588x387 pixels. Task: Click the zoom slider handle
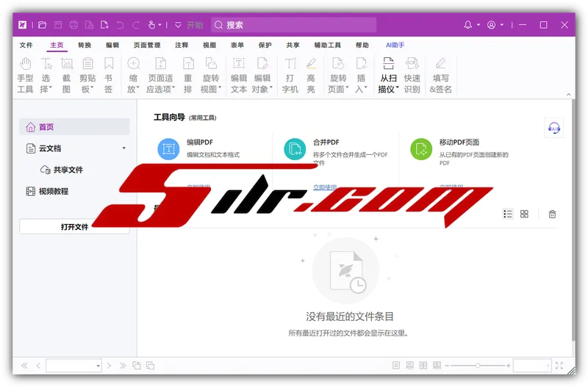coord(477,366)
